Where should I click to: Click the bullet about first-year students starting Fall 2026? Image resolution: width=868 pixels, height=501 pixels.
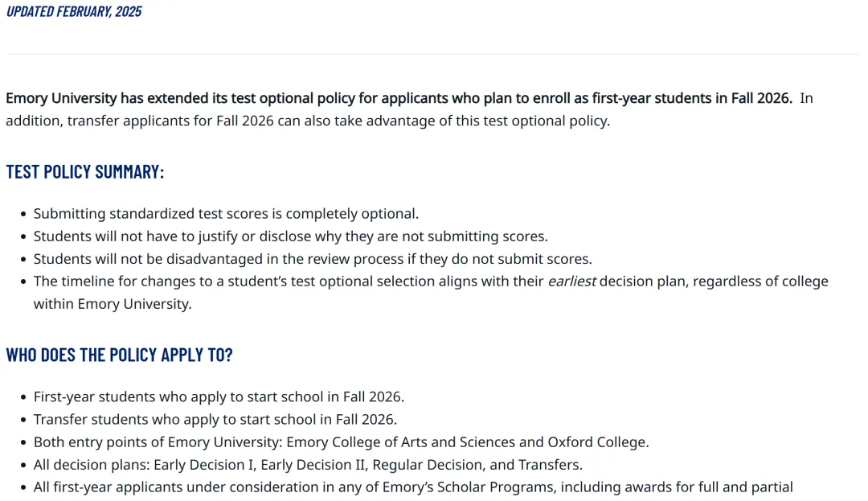(219, 396)
